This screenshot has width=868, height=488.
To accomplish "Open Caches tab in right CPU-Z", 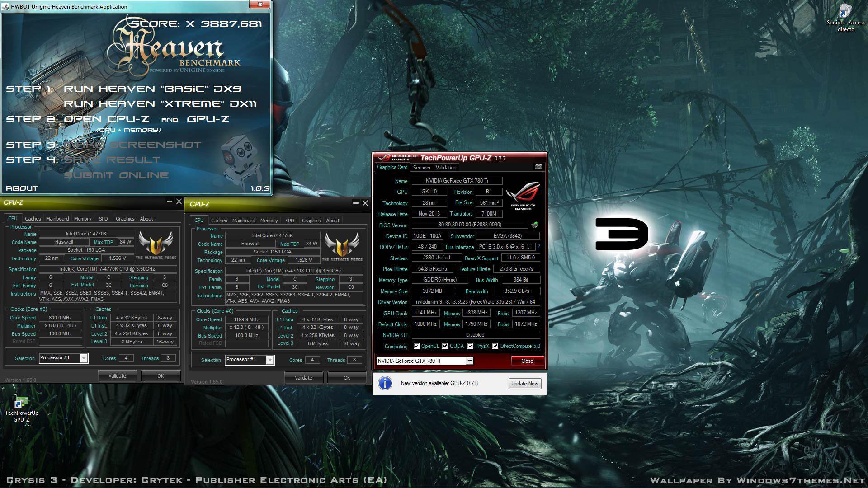I will pos(219,221).
